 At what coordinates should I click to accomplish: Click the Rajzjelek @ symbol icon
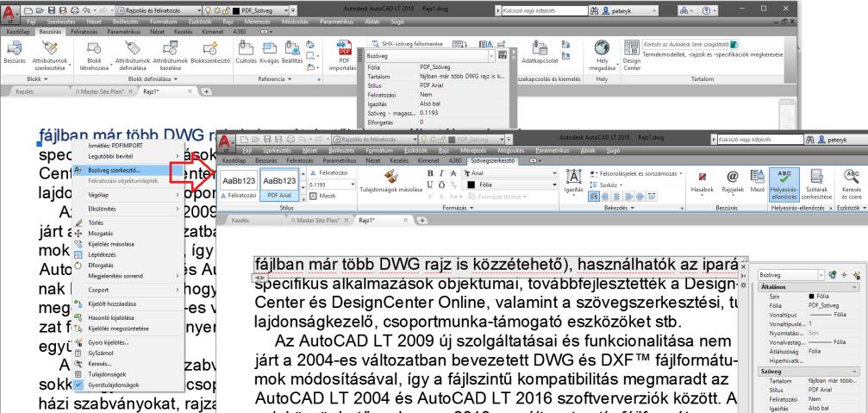pos(734,177)
